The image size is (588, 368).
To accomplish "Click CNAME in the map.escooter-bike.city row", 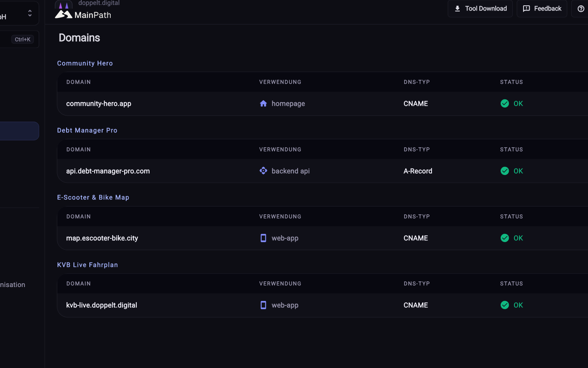I will pos(416,238).
